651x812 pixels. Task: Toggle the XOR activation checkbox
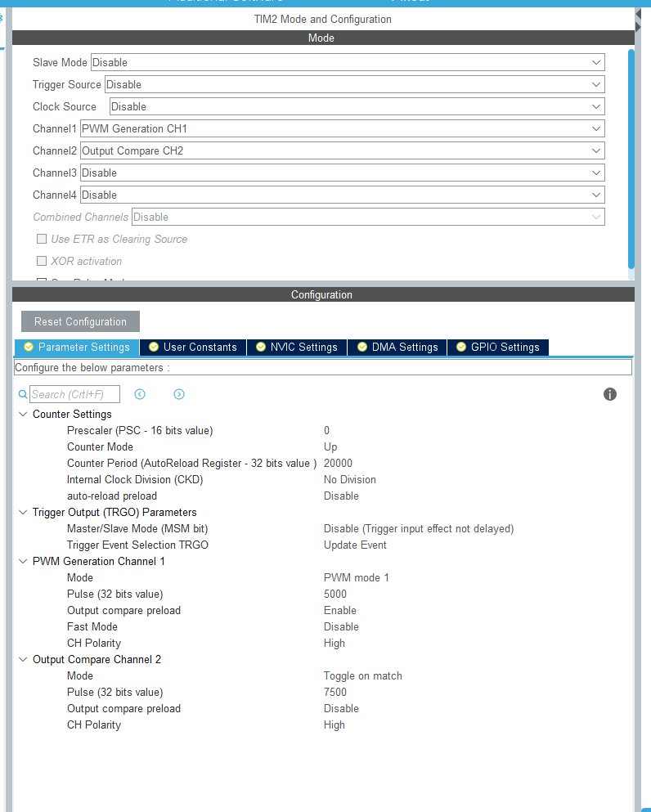click(42, 261)
